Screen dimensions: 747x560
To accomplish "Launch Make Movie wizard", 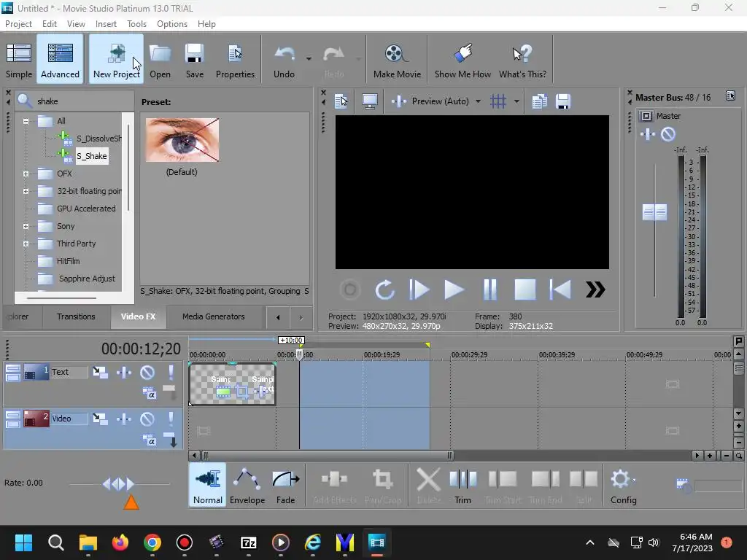I will [x=397, y=59].
